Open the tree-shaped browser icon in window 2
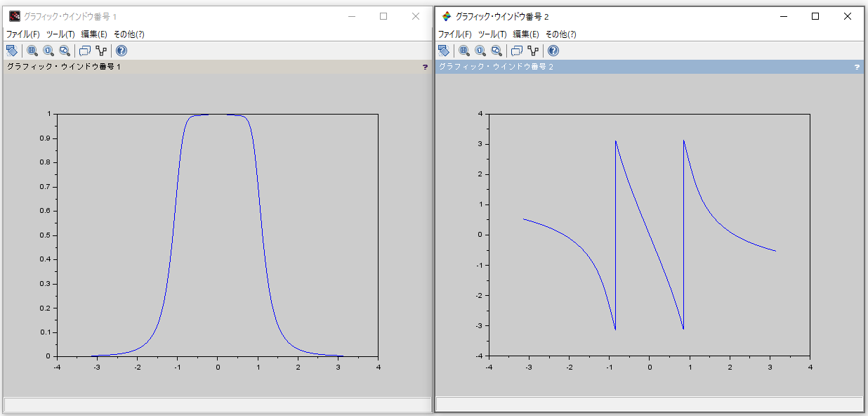Screen dimensions: 868x416 pyautogui.click(x=533, y=51)
